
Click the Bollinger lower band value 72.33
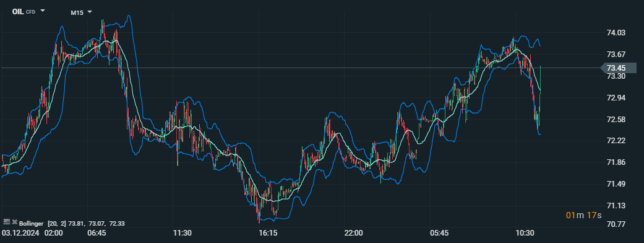(116, 223)
